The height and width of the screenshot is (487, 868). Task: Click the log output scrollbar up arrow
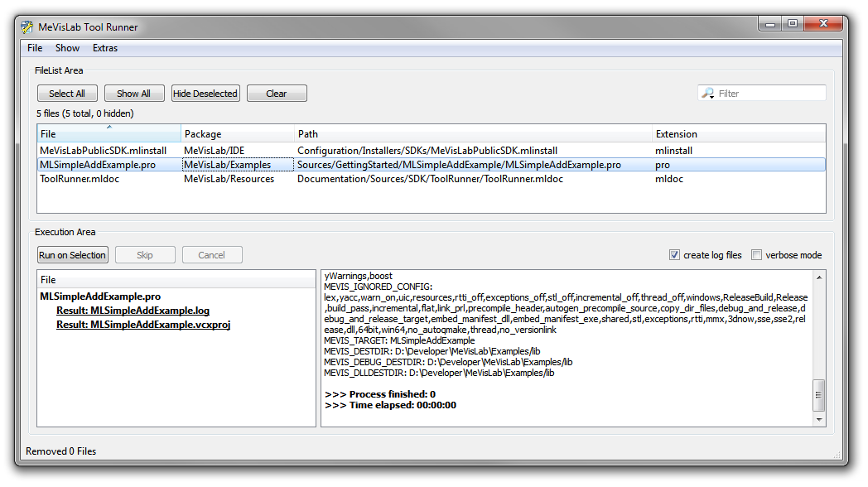tap(819, 277)
